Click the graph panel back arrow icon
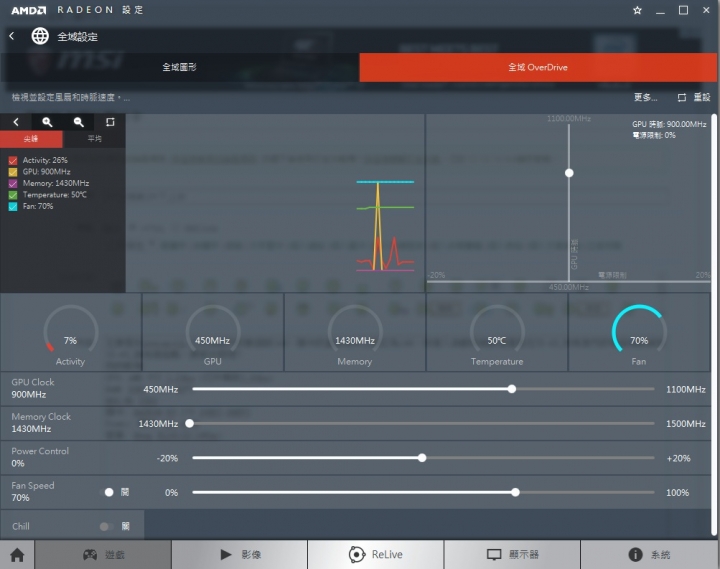This screenshot has height=569, width=720. [x=16, y=122]
